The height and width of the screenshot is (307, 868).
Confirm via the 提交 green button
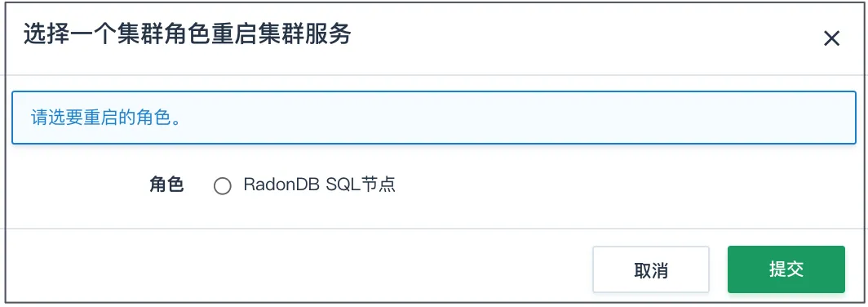786,269
